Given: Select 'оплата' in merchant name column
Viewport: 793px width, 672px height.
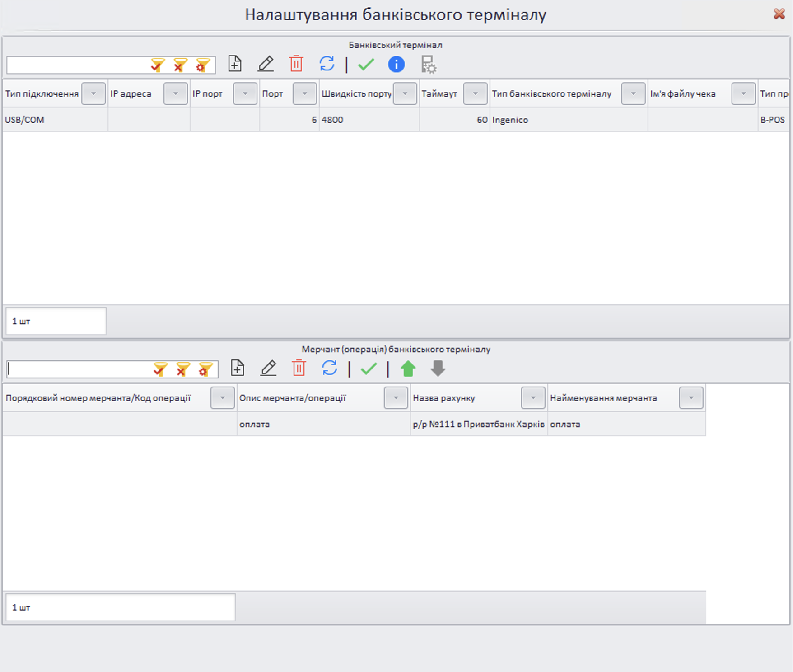Looking at the screenshot, I should (627, 424).
